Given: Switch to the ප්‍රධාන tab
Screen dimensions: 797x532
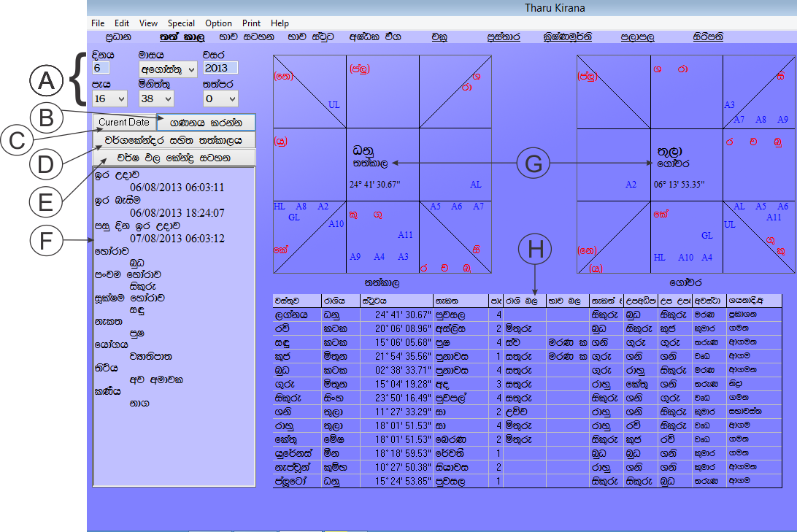Looking at the screenshot, I should click(118, 37).
